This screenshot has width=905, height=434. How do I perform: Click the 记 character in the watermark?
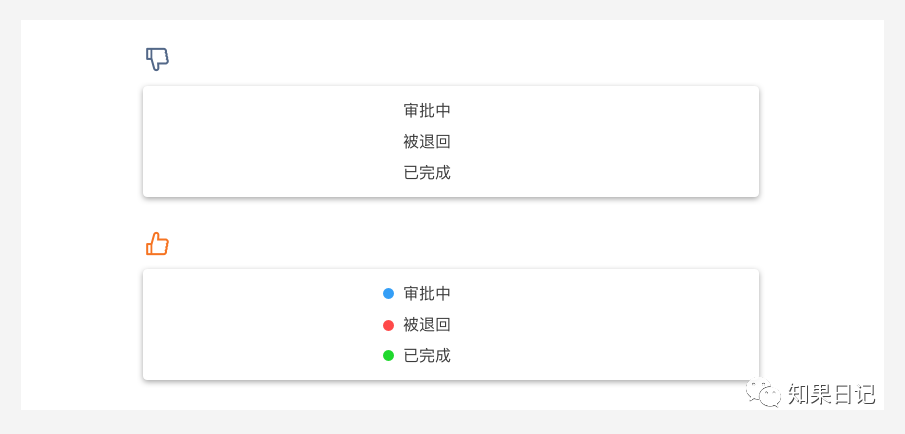click(x=865, y=395)
